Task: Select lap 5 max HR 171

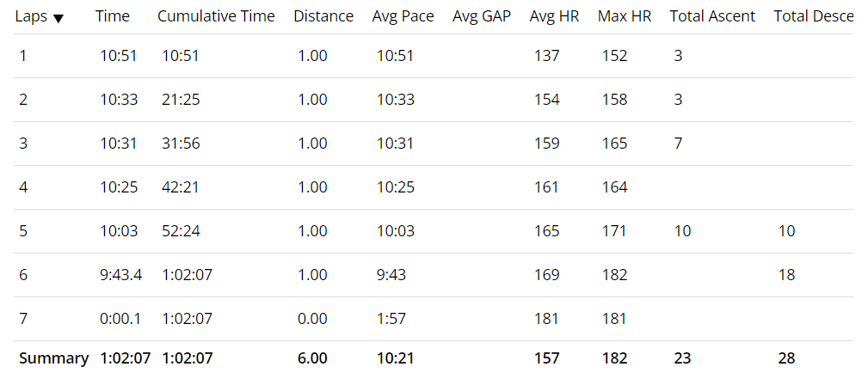Action: (615, 231)
